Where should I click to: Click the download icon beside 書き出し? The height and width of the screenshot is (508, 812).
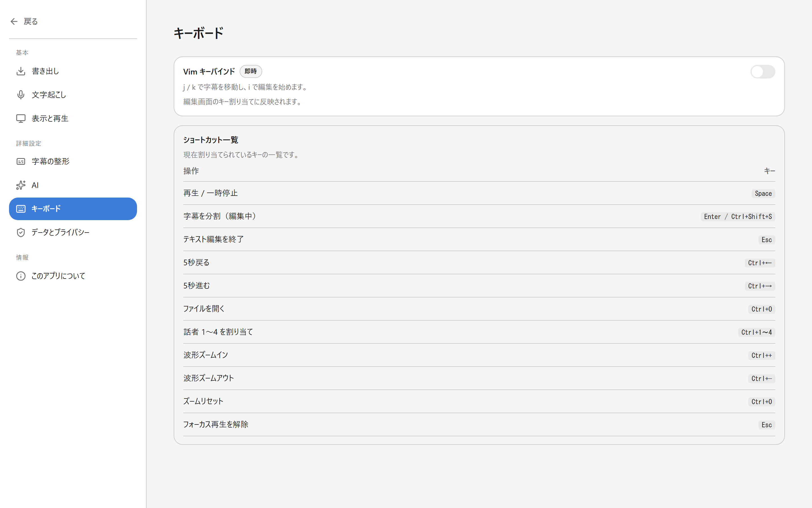pyautogui.click(x=21, y=71)
